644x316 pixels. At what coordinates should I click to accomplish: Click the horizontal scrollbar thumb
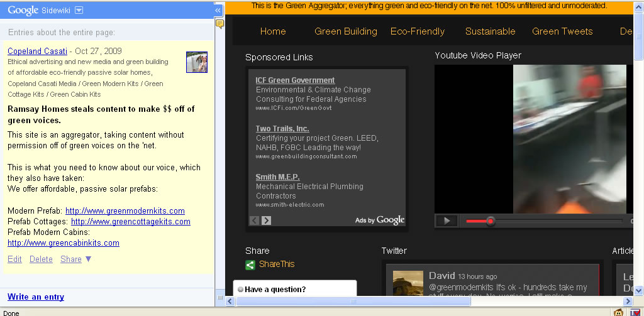click(x=353, y=301)
